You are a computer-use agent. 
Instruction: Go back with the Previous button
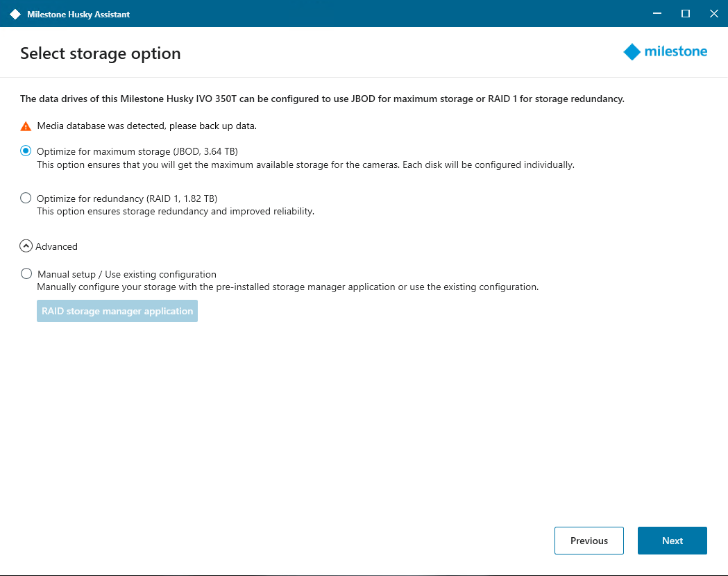[589, 541]
